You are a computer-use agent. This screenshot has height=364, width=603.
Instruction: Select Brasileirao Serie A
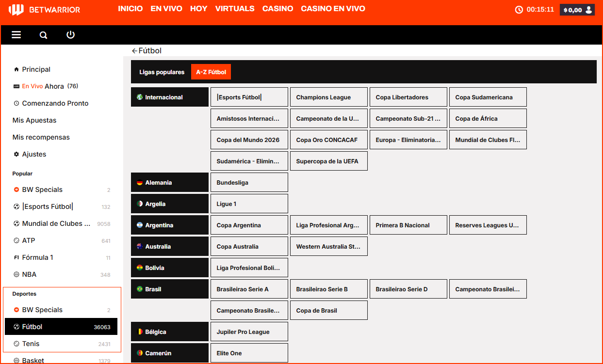[x=249, y=289]
